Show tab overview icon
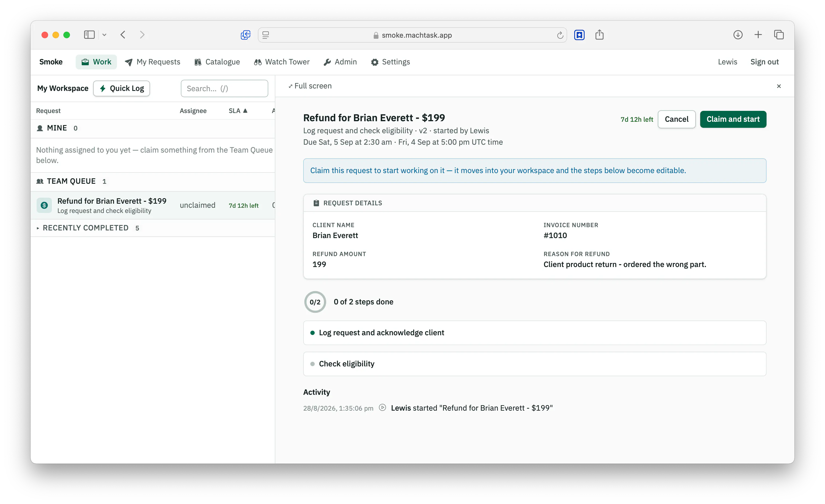Viewport: 825px width, 504px height. click(x=779, y=35)
